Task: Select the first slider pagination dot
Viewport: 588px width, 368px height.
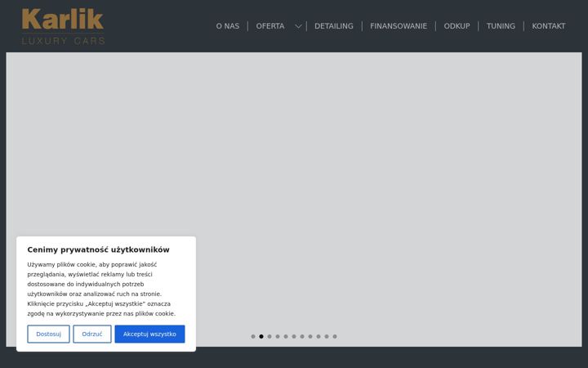Action: pos(253,336)
